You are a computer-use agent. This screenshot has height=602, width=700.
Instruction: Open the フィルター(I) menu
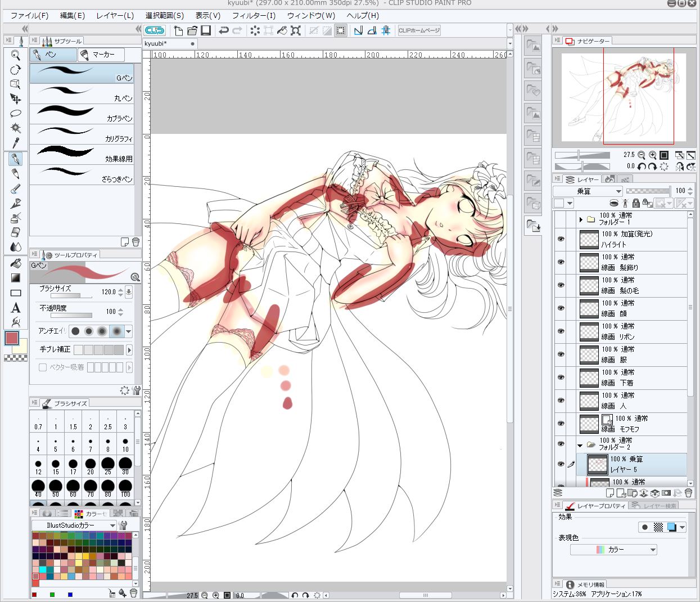[x=254, y=16]
